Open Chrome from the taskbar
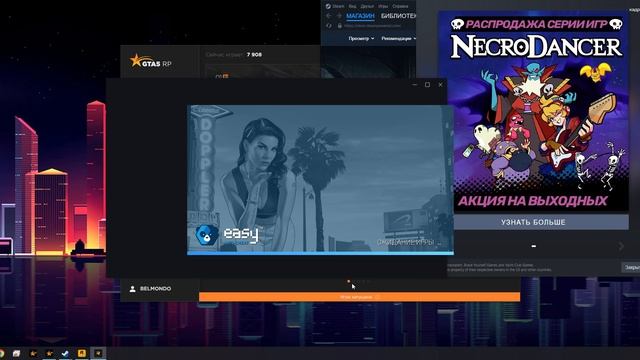Image resolution: width=640 pixels, height=360 pixels. (x=1, y=353)
